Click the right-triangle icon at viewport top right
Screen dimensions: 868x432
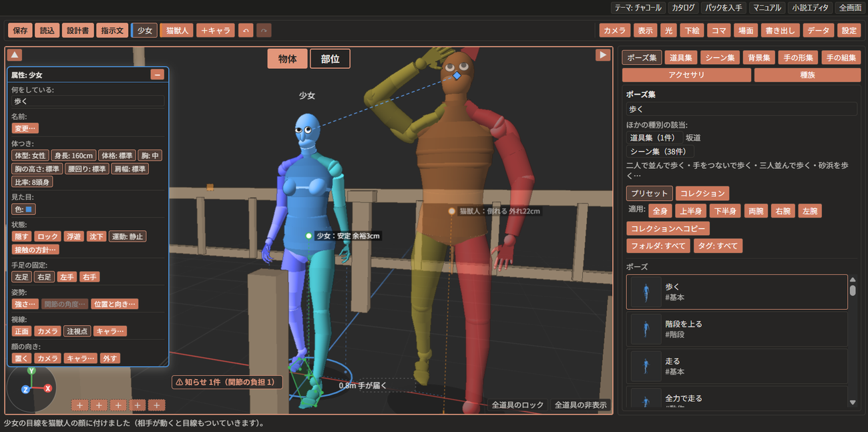pos(603,55)
